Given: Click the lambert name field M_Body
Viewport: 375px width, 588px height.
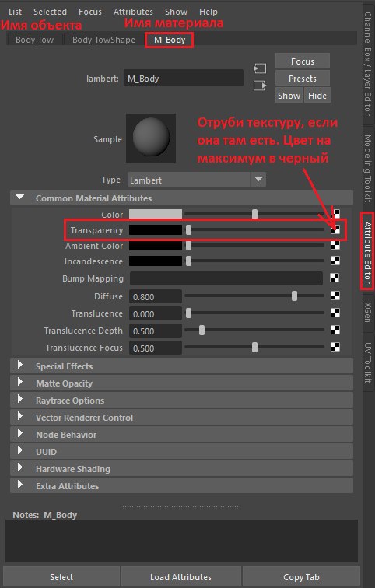Looking at the screenshot, I should (x=184, y=79).
